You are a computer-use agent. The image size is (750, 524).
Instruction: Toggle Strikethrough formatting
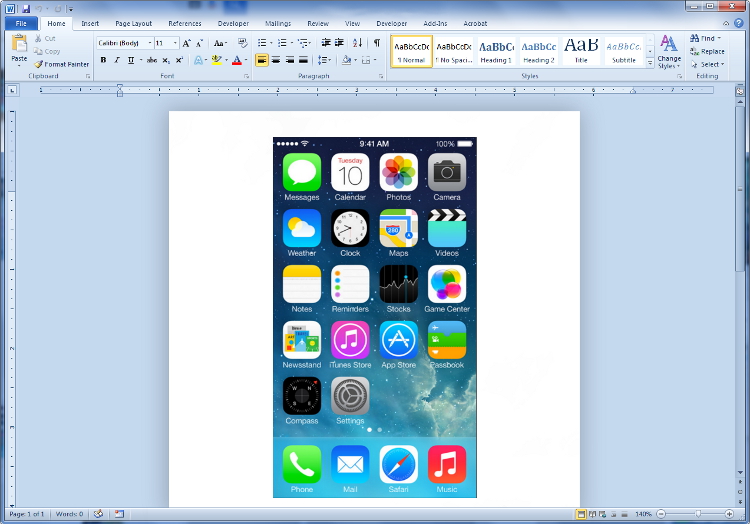152,60
